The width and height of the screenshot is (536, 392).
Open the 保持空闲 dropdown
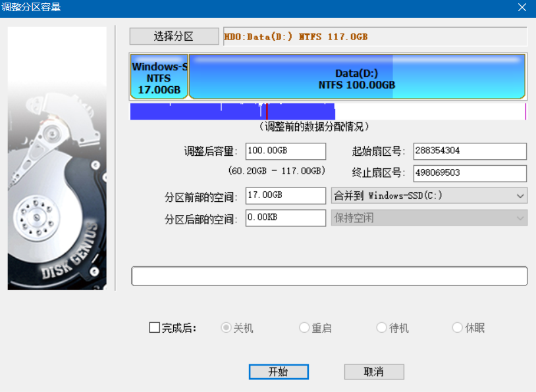click(429, 218)
